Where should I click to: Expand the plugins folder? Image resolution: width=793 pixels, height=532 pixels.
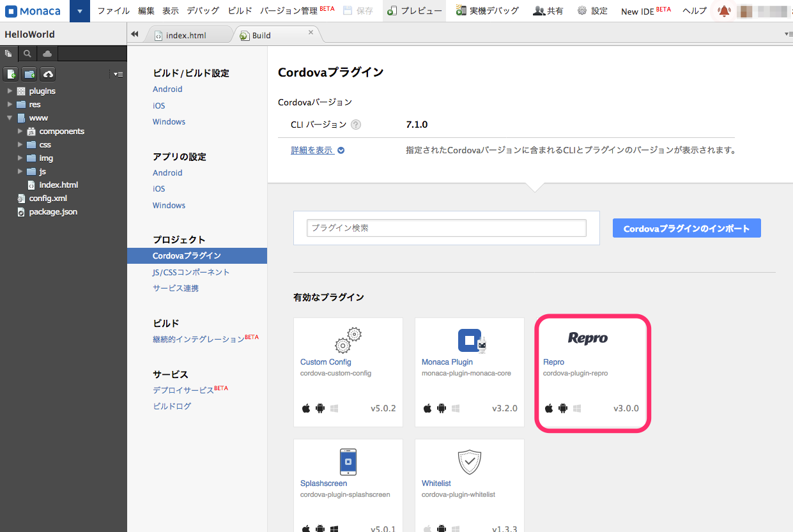(10, 91)
